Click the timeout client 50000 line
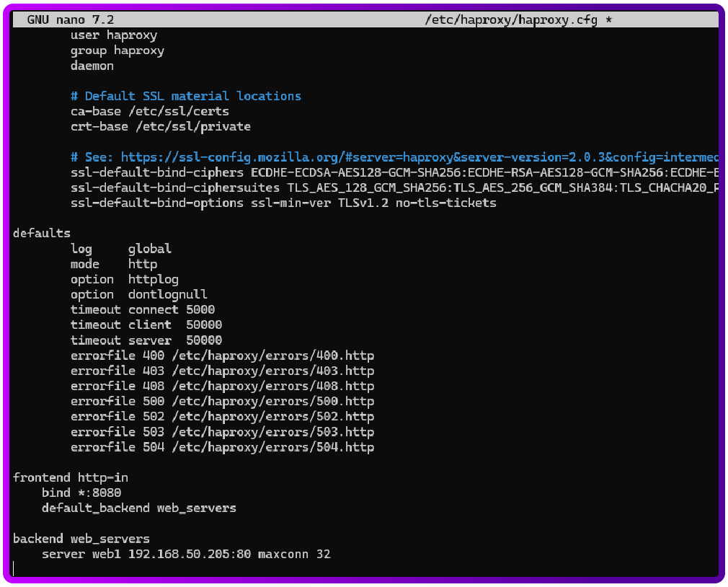Viewport: 728px width, 587px height. [x=144, y=325]
